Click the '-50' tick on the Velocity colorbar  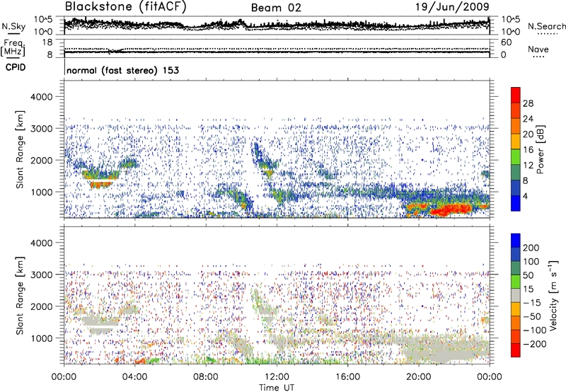coord(532,316)
